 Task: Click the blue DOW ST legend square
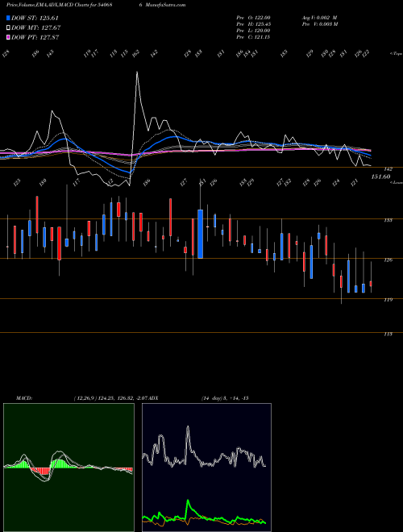coord(9,18)
